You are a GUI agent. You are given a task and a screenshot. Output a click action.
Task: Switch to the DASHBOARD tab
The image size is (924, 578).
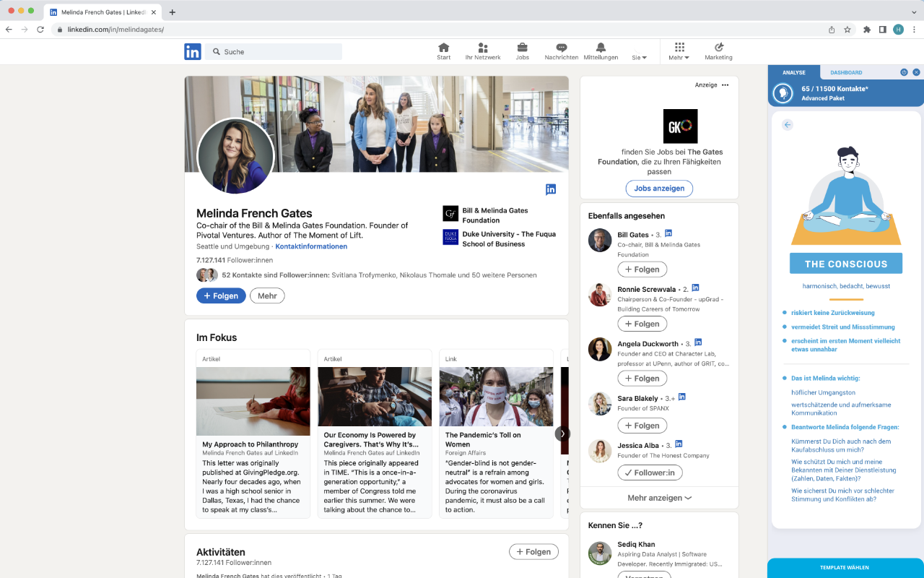(846, 72)
